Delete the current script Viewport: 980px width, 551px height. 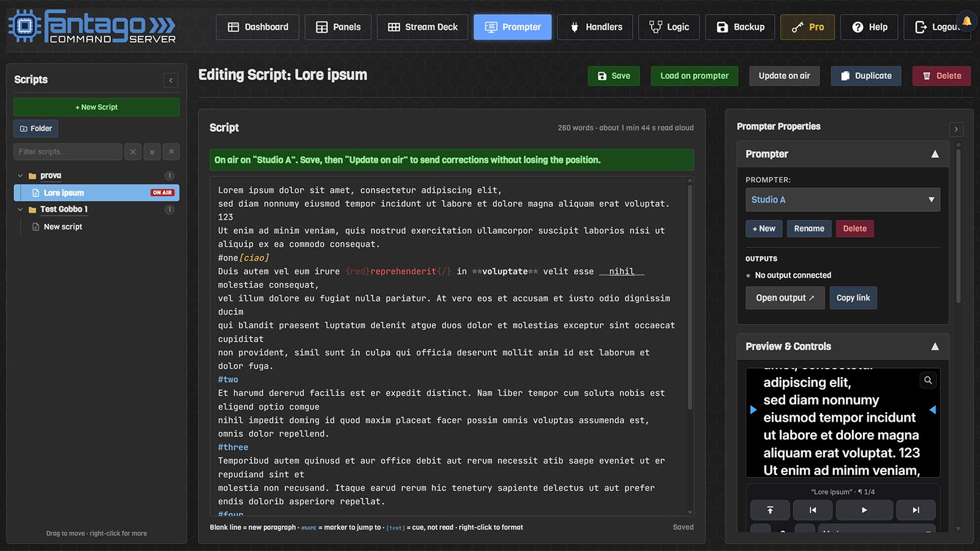click(941, 76)
